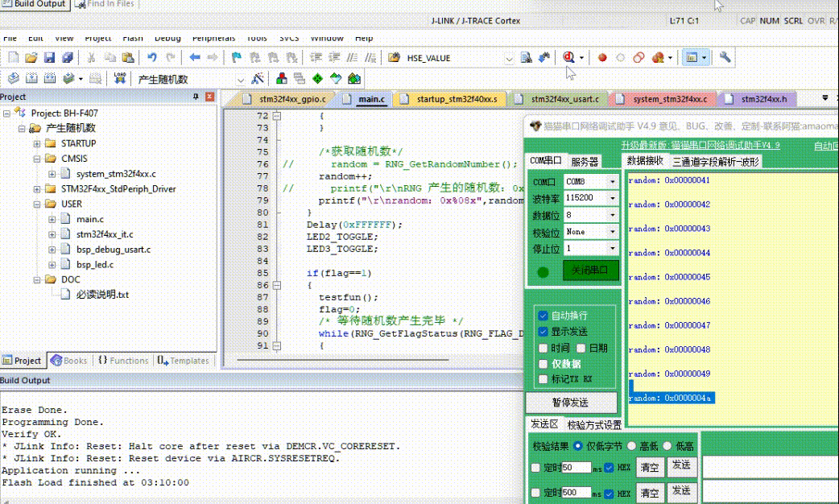839x504 pixels.
Task: Collapse the USER folder in the project tree
Action: pyautogui.click(x=37, y=204)
